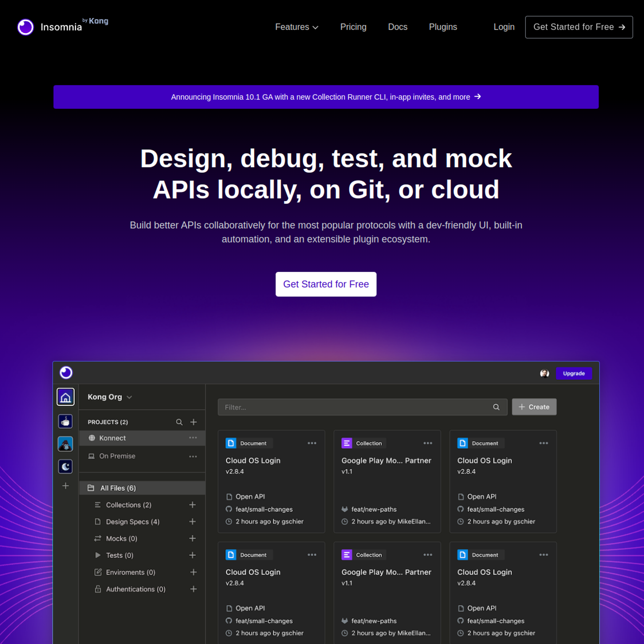Select All Files (6) filter
The height and width of the screenshot is (644, 644).
[142, 488]
